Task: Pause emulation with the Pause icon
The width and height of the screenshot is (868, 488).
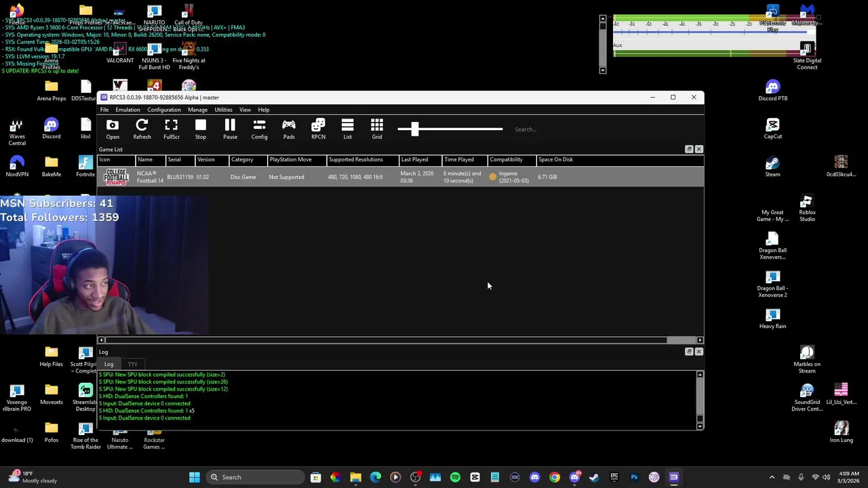Action: coord(230,129)
